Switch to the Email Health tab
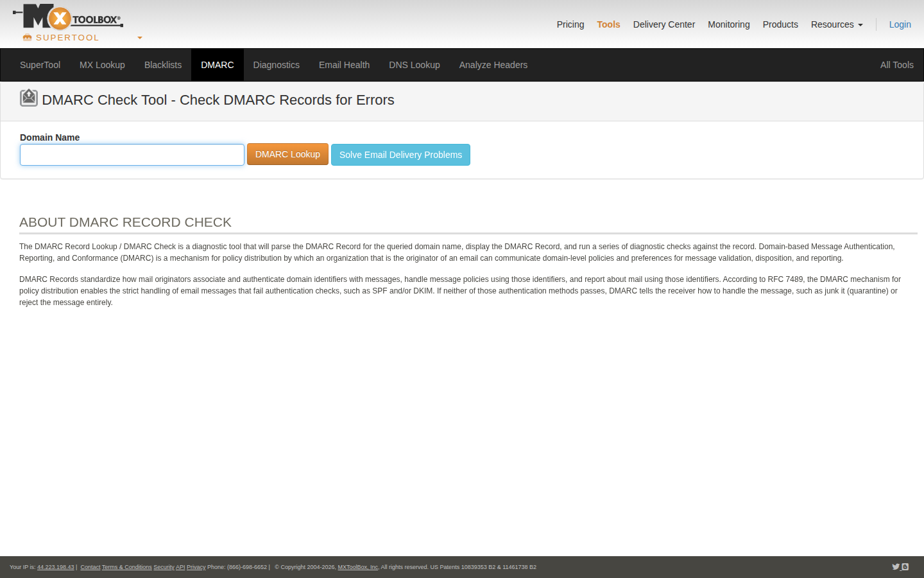Image resolution: width=924 pixels, height=578 pixels. pyautogui.click(x=344, y=65)
